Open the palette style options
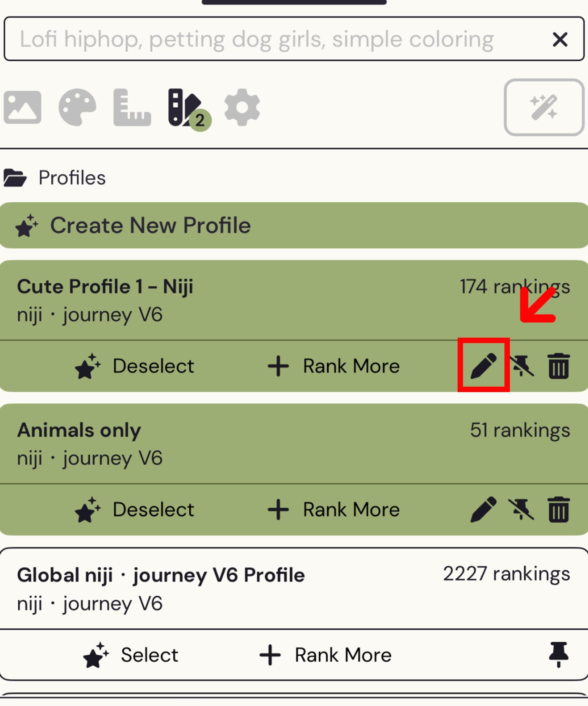 click(77, 107)
